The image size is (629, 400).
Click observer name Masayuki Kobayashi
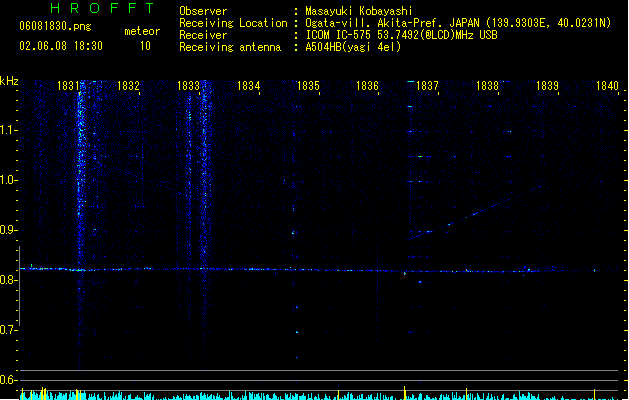point(359,11)
